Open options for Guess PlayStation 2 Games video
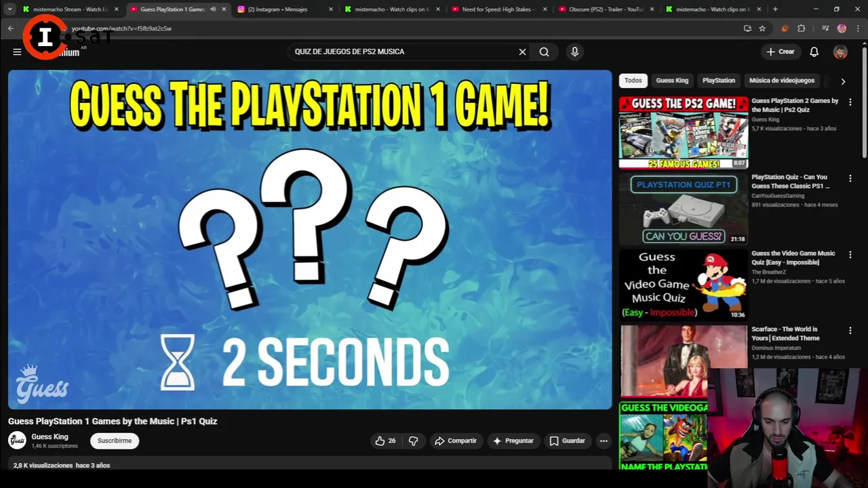This screenshot has width=868, height=488. (850, 102)
